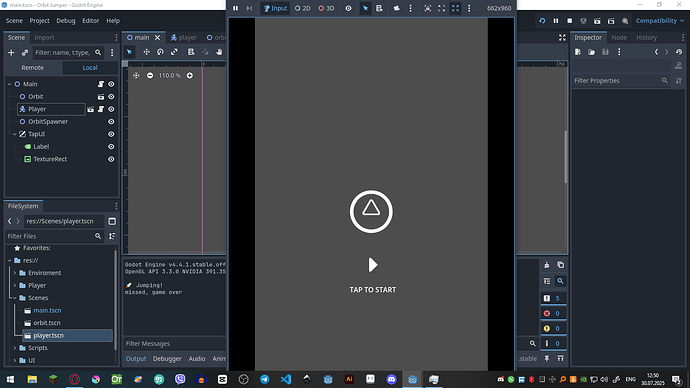Add a new child node with the plus icon
This screenshot has height=388, width=690.
coord(11,52)
